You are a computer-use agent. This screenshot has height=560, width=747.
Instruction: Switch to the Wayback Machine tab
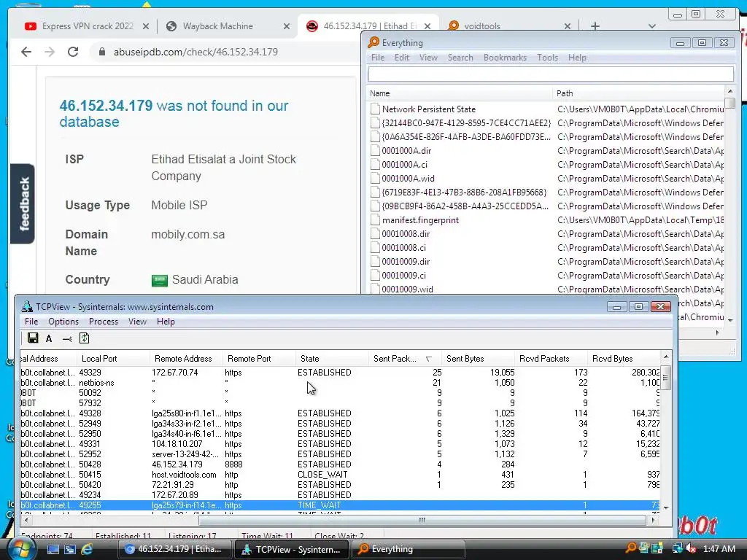coord(217,26)
